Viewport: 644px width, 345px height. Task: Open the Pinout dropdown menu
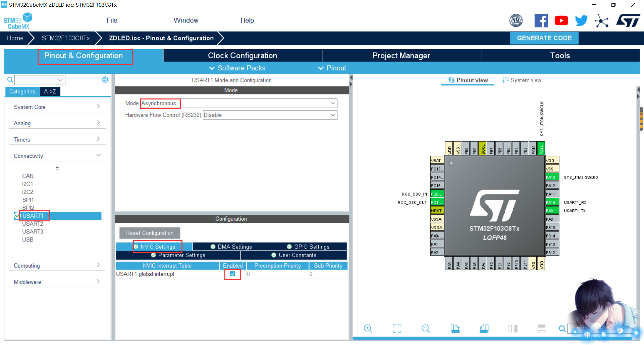click(332, 68)
